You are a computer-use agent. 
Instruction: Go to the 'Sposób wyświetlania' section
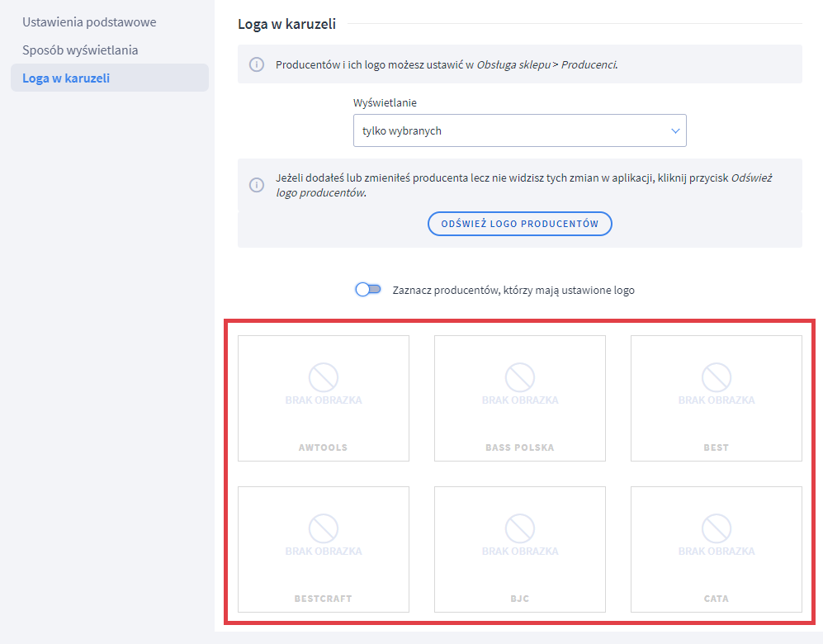(80, 50)
